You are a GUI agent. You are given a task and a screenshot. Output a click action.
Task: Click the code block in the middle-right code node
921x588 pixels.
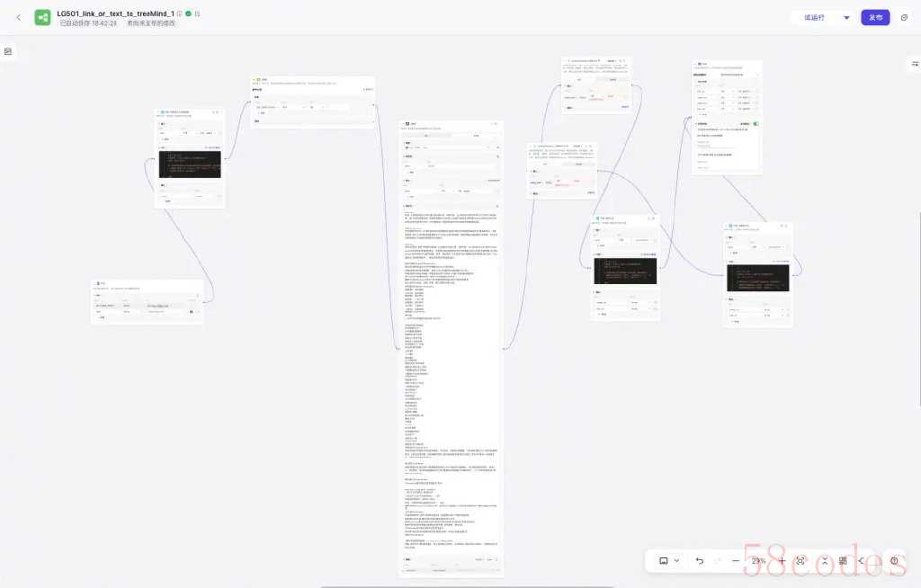625,271
